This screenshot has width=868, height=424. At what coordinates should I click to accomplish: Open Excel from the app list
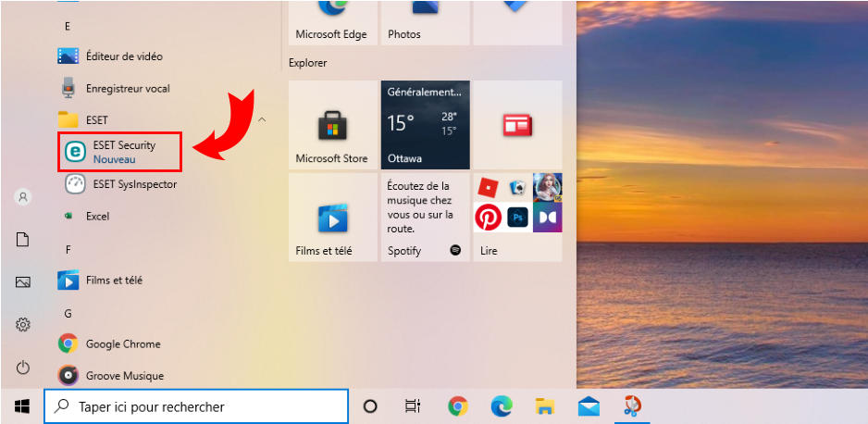click(97, 216)
